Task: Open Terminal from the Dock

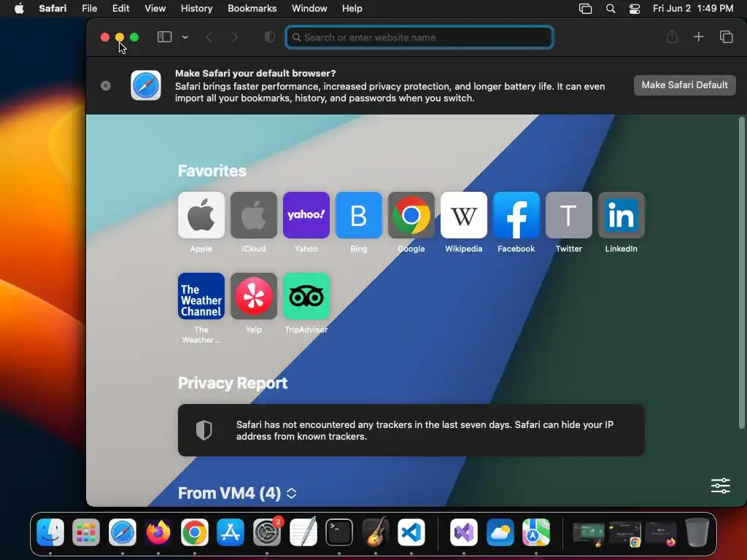Action: point(339,532)
